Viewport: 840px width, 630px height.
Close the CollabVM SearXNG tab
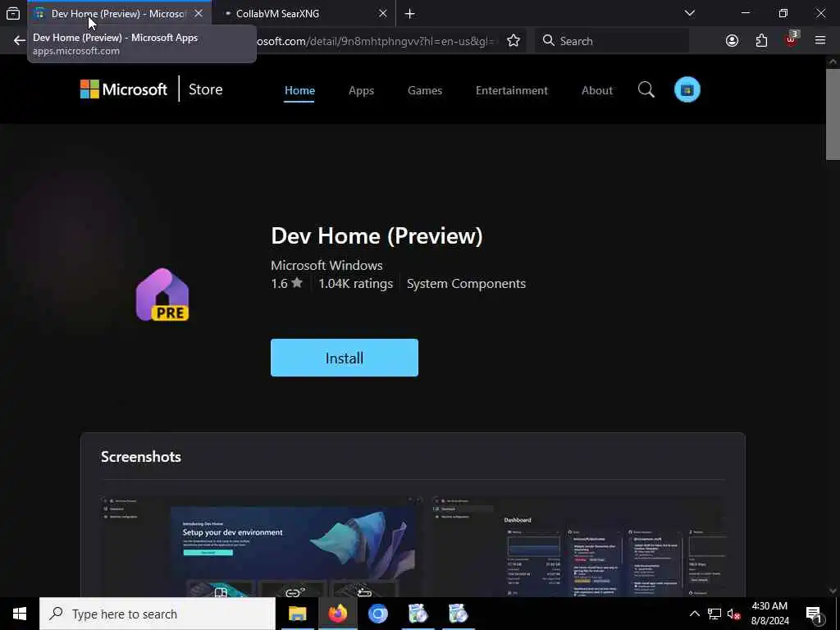click(383, 13)
